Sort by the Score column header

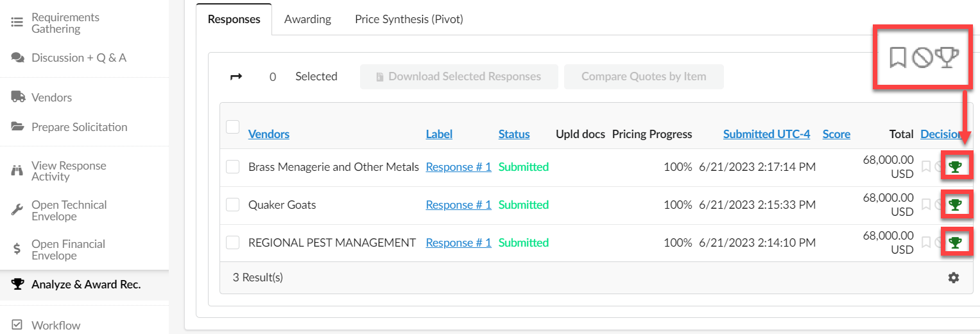click(x=836, y=134)
